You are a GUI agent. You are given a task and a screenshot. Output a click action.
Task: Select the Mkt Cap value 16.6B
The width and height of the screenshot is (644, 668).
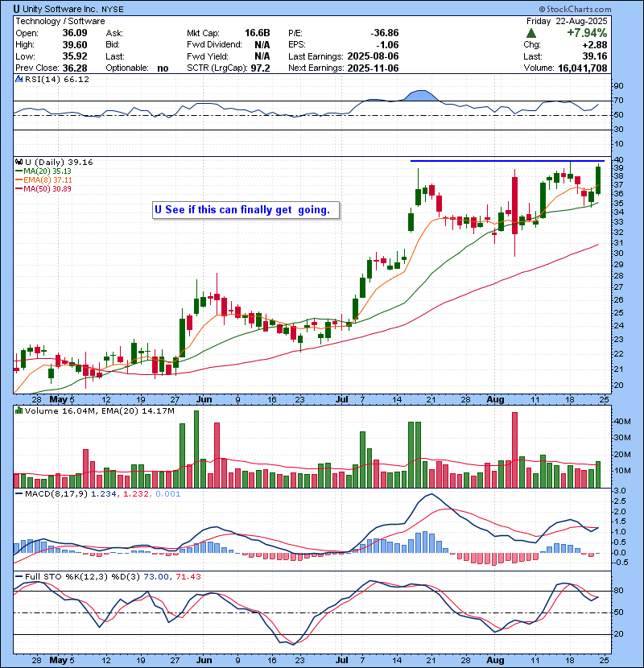pos(258,33)
